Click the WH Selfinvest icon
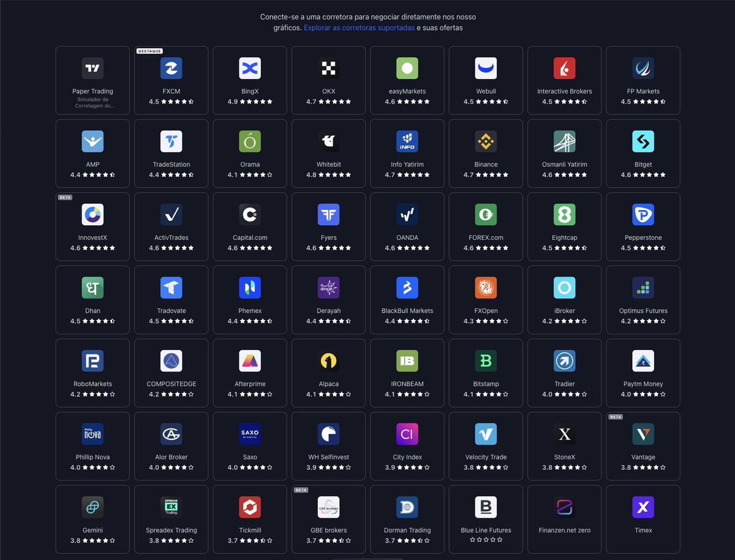Viewport: 735px width, 560px height. pyautogui.click(x=328, y=434)
